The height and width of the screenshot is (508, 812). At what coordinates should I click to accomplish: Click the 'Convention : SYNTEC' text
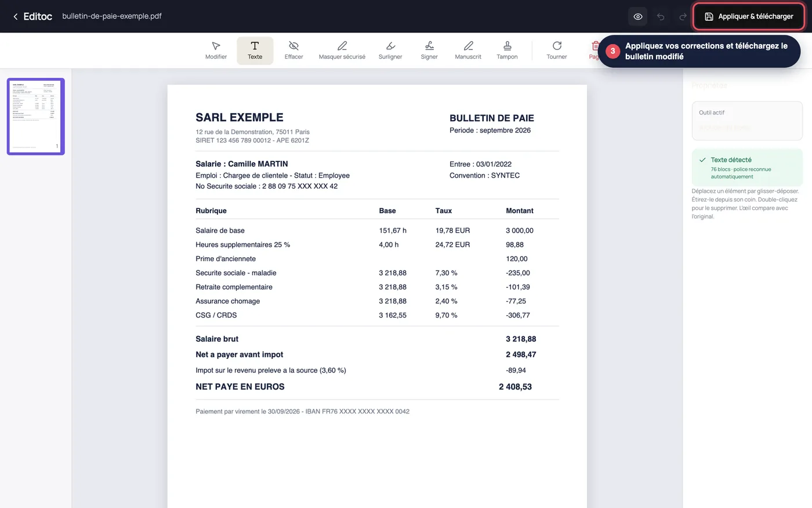point(484,175)
